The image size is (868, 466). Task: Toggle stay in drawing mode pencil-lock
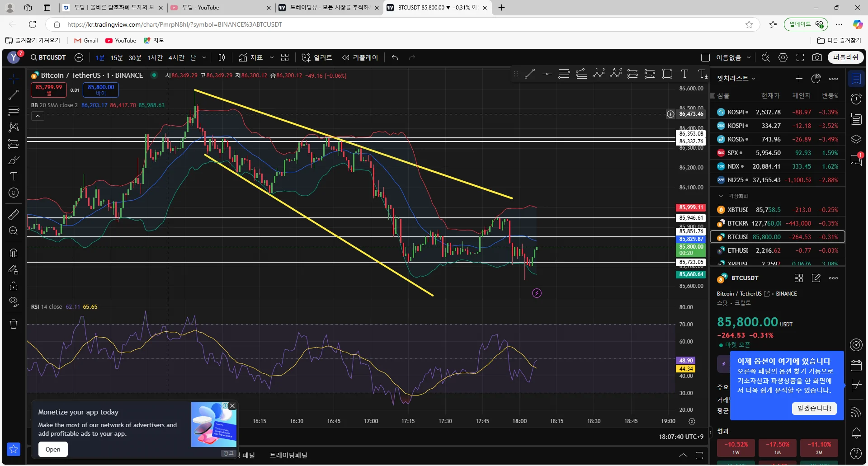point(14,270)
